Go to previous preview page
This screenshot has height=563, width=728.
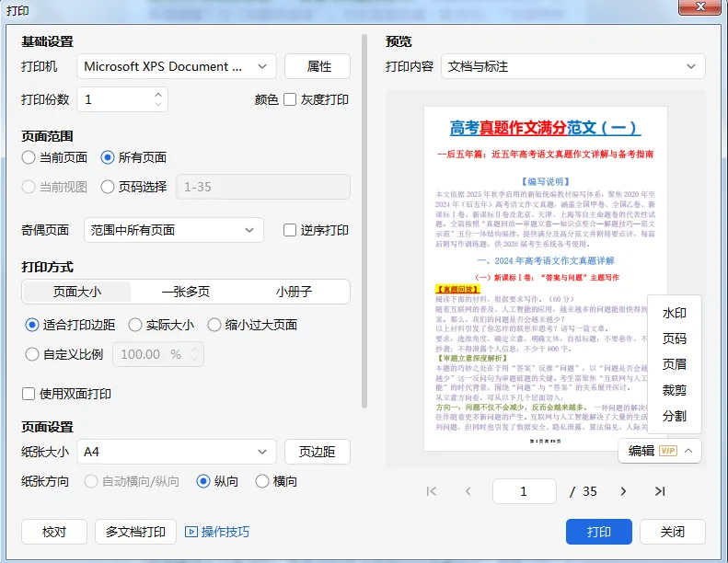pyautogui.click(x=468, y=491)
